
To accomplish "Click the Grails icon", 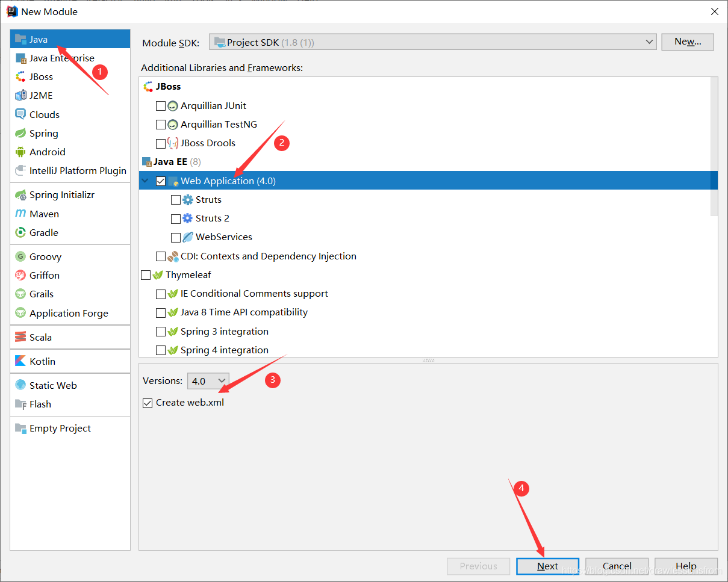I will click(x=21, y=294).
